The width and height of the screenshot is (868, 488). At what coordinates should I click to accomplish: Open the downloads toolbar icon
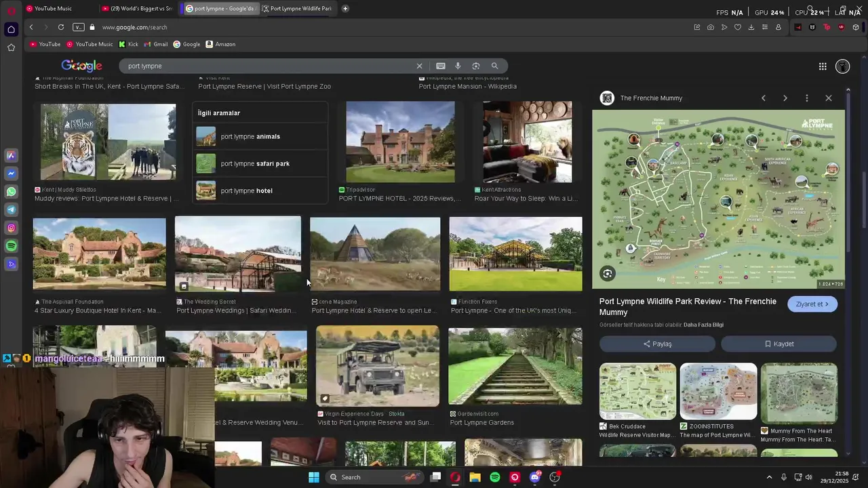751,27
